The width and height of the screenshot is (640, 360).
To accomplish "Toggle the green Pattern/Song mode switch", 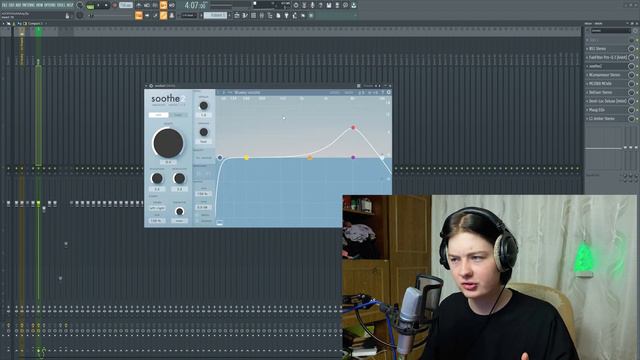I will (x=90, y=6).
